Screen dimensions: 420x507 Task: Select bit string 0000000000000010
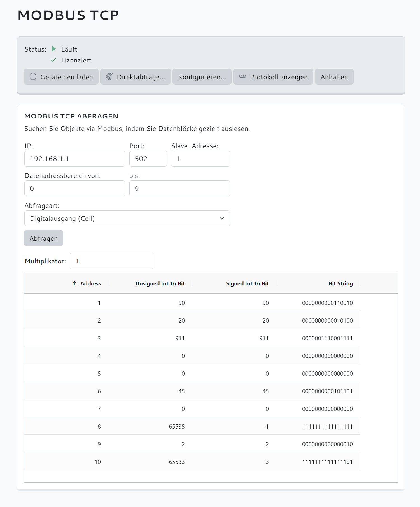(x=327, y=444)
